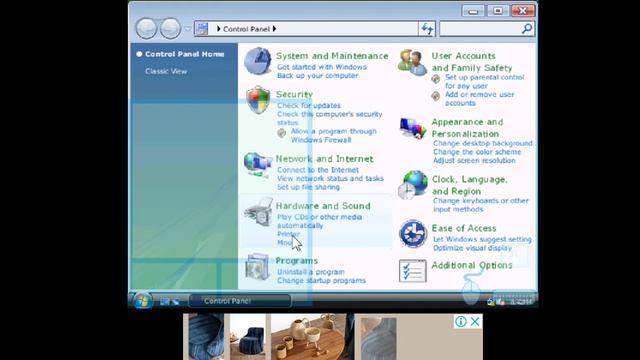
Task: Click Check this computer's security status
Action: pos(329,118)
